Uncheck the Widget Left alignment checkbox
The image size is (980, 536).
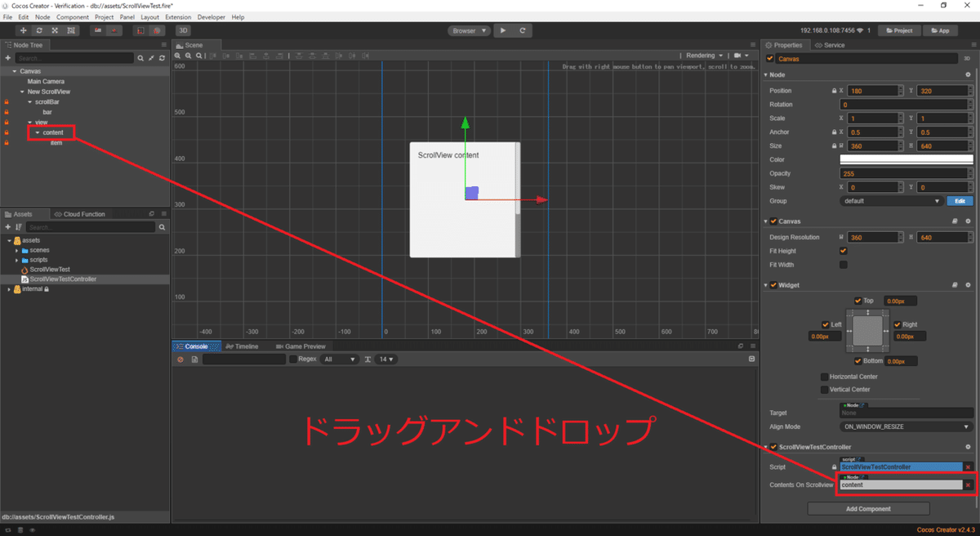826,324
